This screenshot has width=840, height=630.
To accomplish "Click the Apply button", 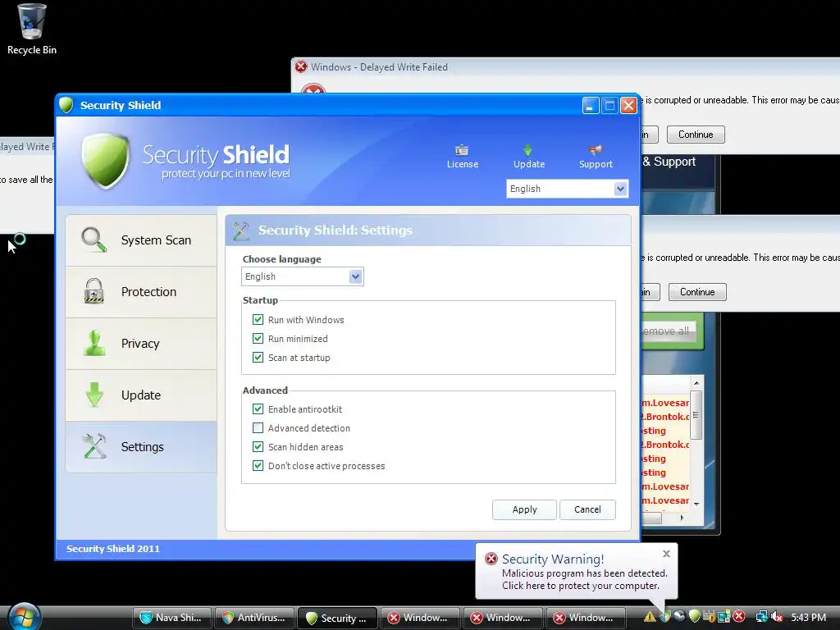I will click(x=524, y=509).
